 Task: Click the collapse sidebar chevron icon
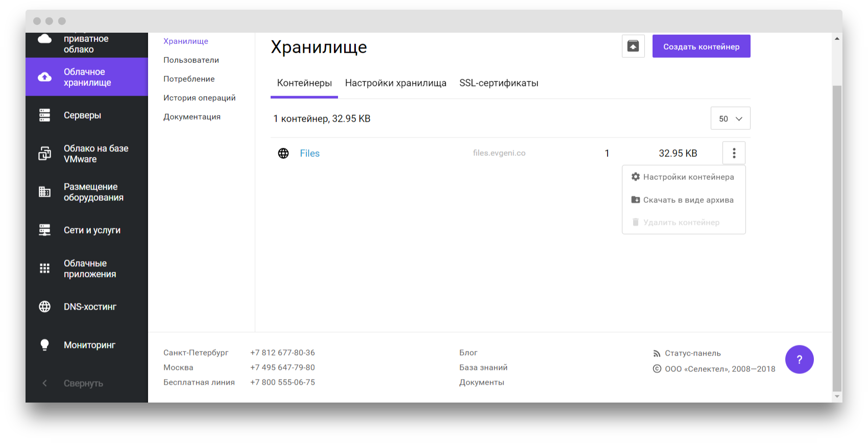coord(45,383)
